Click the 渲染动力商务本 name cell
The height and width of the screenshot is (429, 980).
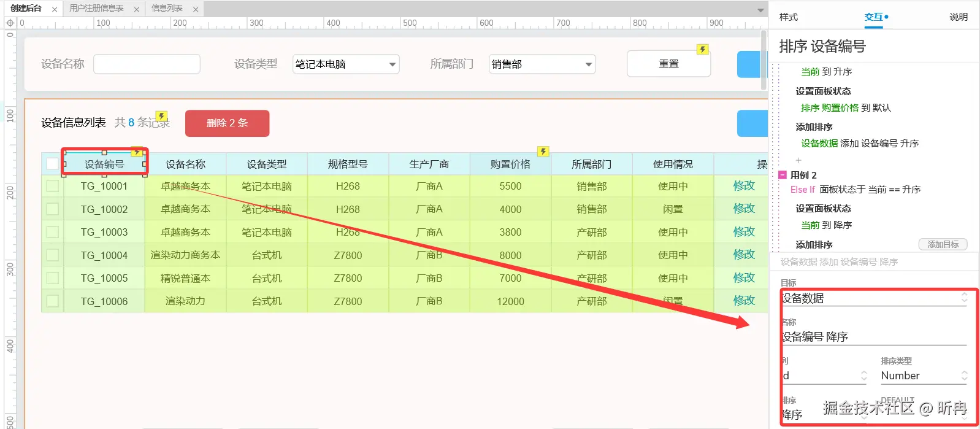(185, 255)
